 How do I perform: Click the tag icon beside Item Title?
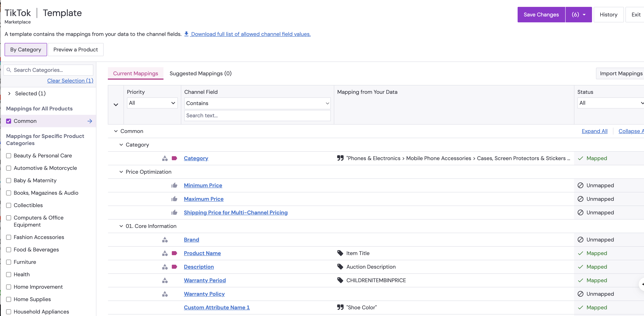pyautogui.click(x=340, y=253)
